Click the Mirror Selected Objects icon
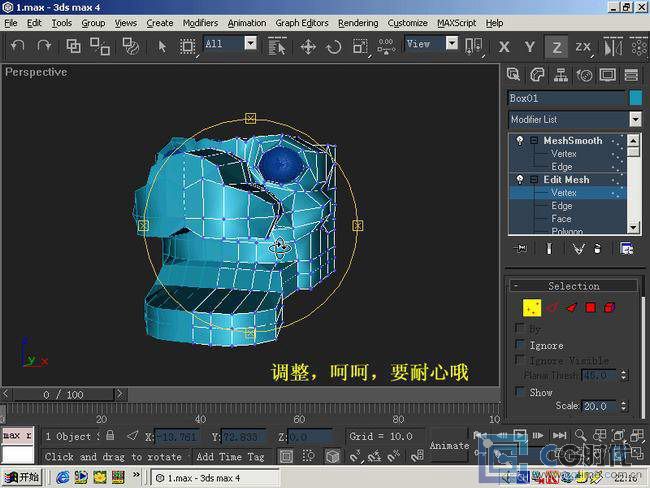The image size is (650, 488). [613, 47]
